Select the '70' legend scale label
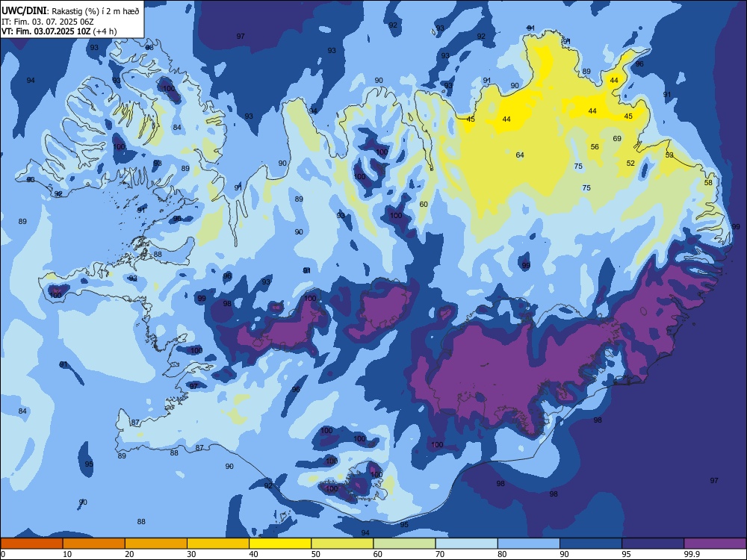747x560 pixels. click(440, 554)
